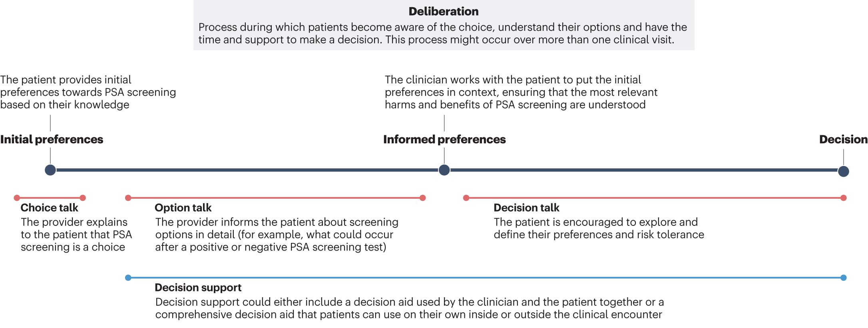Select the right red dot of Option talk
Screen dimensions: 868x328
(423, 198)
